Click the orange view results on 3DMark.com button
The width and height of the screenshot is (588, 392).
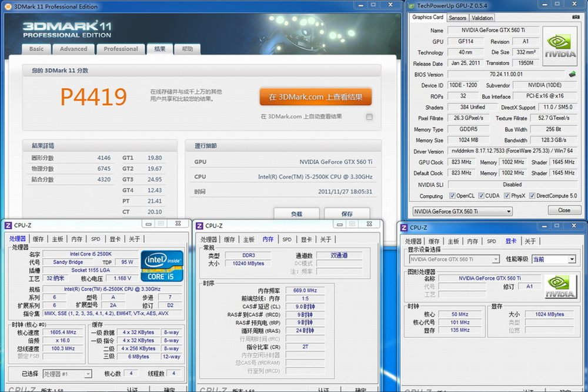tap(315, 97)
